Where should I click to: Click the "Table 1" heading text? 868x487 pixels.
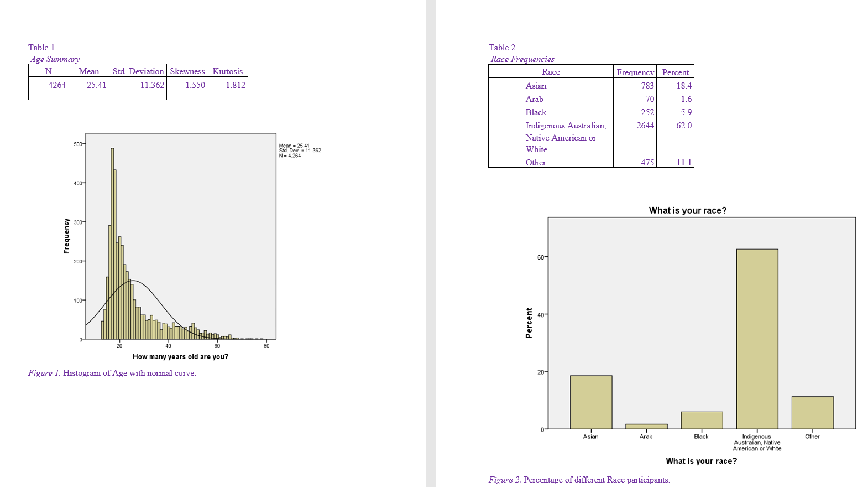pyautogui.click(x=41, y=48)
